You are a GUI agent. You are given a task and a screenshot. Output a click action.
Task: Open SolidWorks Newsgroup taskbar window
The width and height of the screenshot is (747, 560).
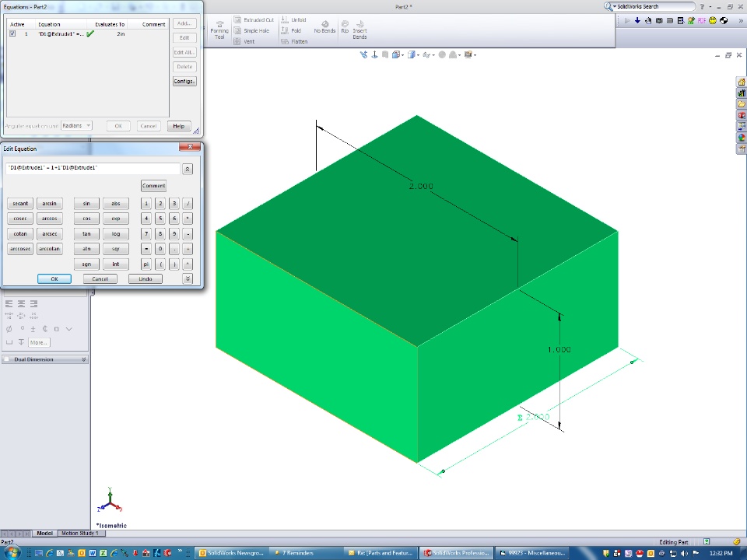tap(231, 553)
